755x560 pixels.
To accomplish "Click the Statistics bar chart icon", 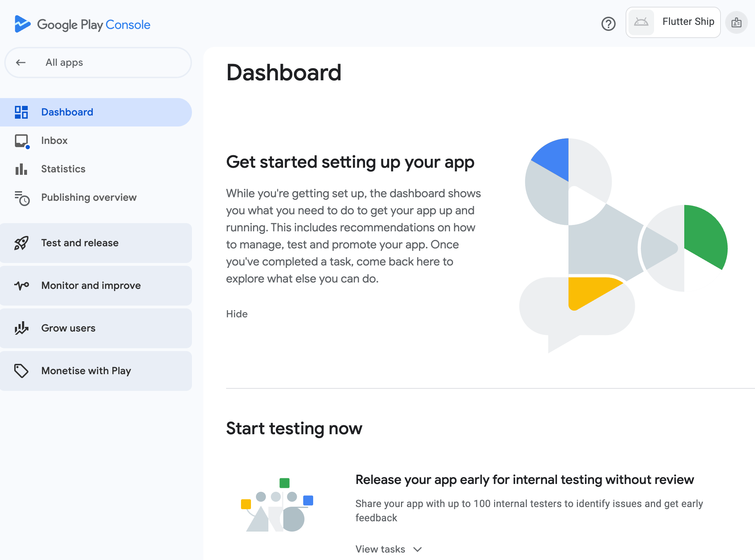I will tap(21, 169).
